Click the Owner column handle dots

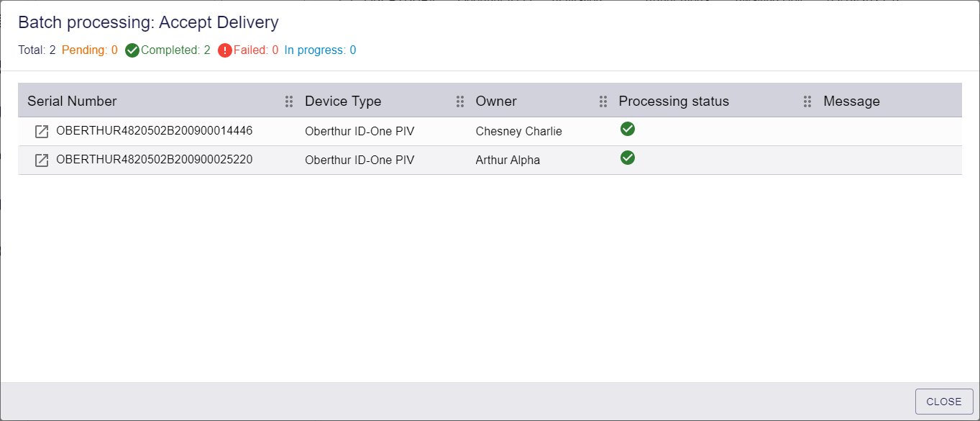pos(603,101)
